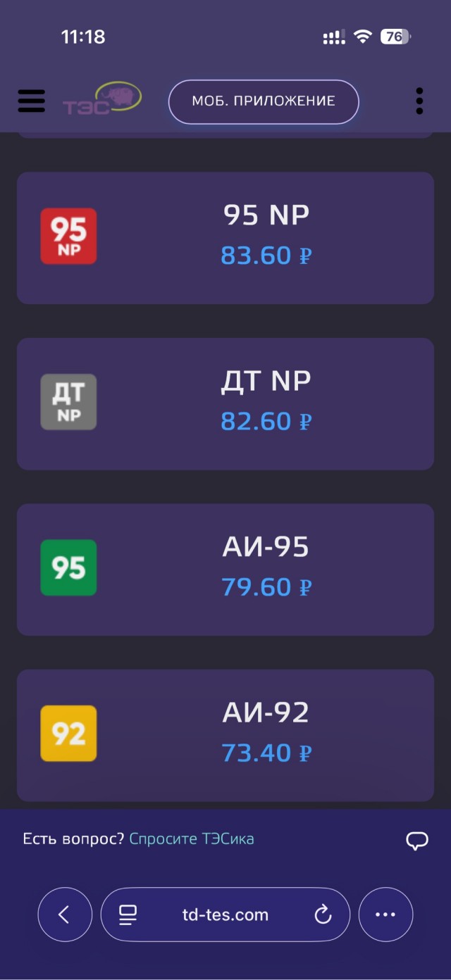Tap the green 95 fuel icon
Screen dimensions: 451x980
tap(68, 567)
